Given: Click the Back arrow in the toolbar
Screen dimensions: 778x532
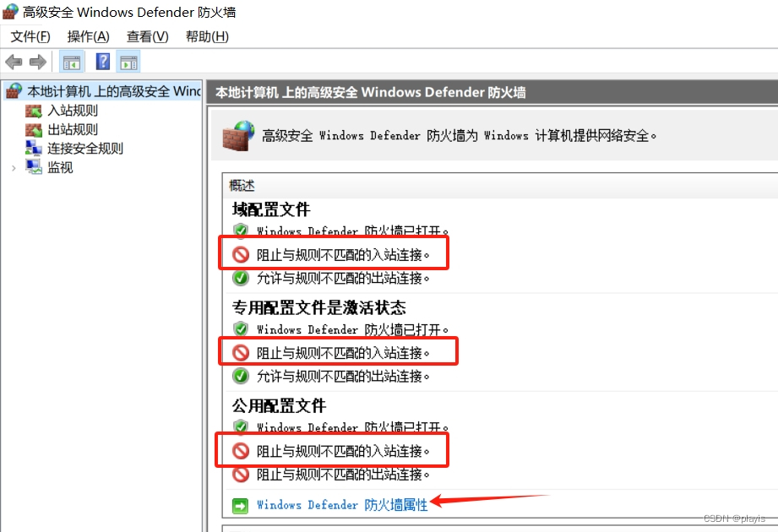Looking at the screenshot, I should (x=14, y=62).
